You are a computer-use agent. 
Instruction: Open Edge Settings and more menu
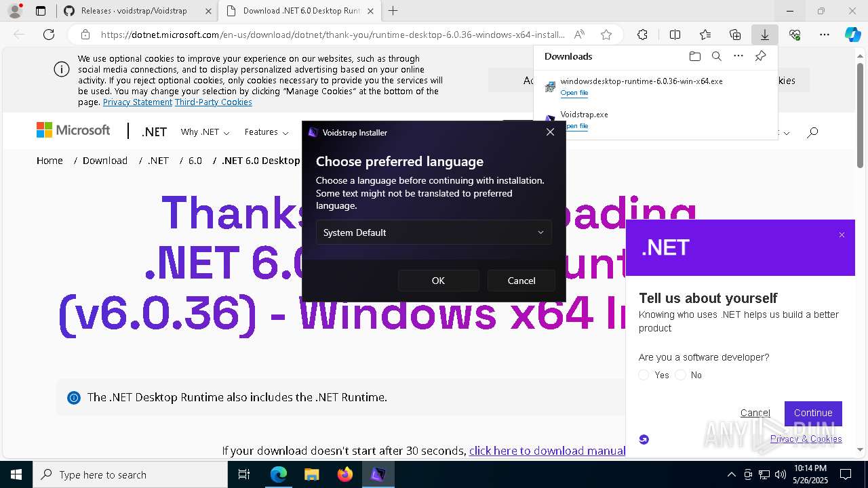coord(825,35)
